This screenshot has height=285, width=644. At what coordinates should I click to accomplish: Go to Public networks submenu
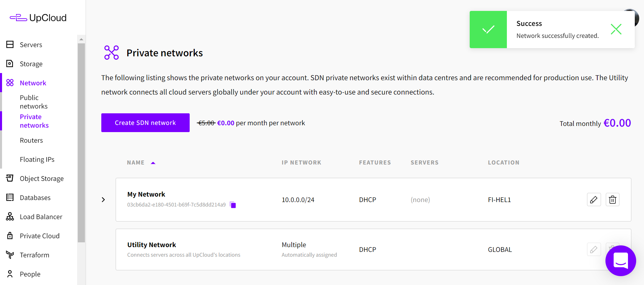point(34,102)
